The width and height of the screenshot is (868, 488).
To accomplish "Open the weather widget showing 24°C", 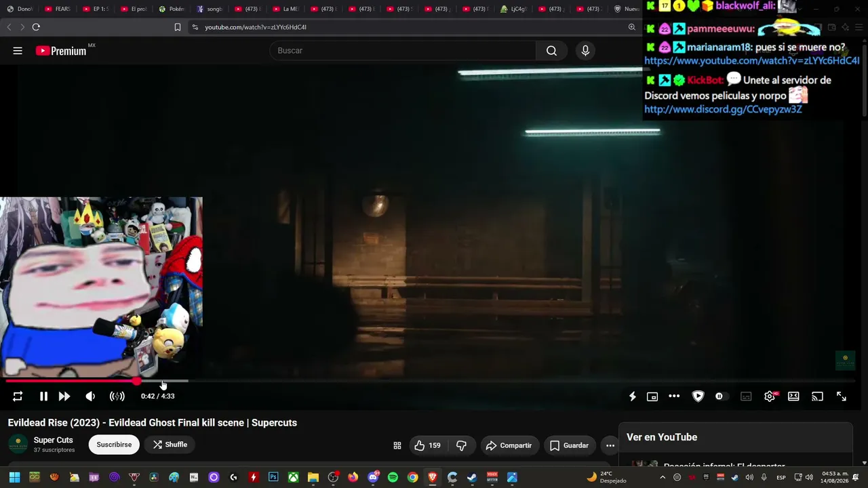I will click(607, 477).
